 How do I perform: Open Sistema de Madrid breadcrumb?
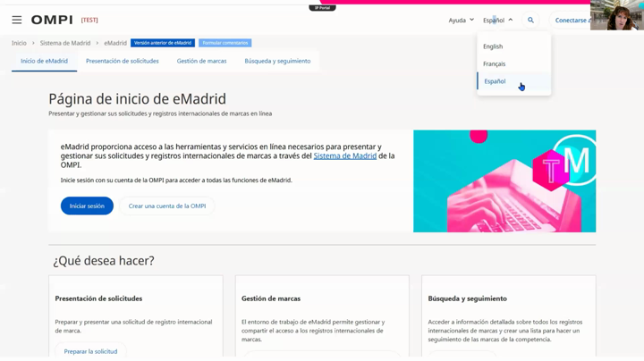pos(65,43)
